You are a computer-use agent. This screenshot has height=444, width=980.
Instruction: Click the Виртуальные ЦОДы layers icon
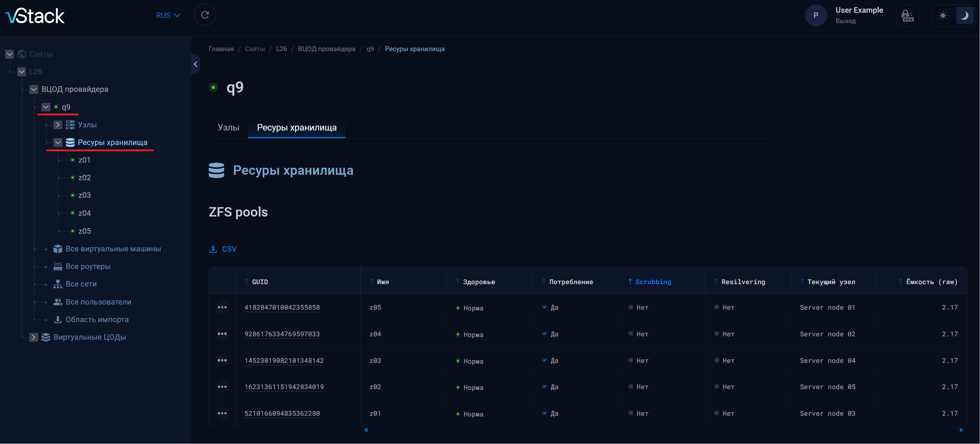click(46, 337)
